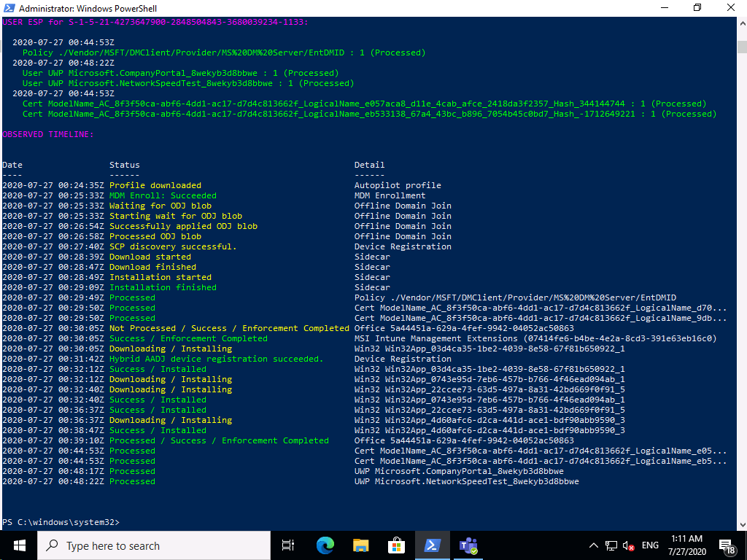Click 'SCP discovery successful.' status
Screen dimensions: 747x560
pyautogui.click(x=173, y=246)
